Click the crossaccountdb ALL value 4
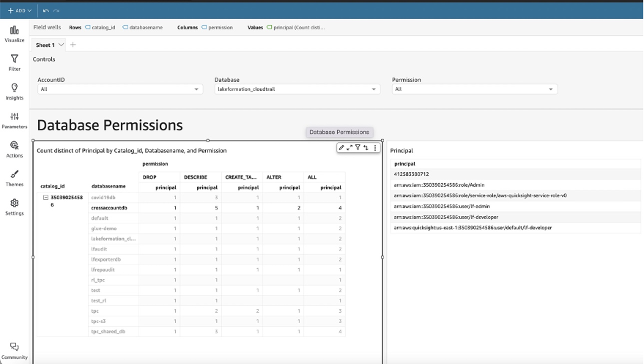644x364 pixels. (x=340, y=208)
